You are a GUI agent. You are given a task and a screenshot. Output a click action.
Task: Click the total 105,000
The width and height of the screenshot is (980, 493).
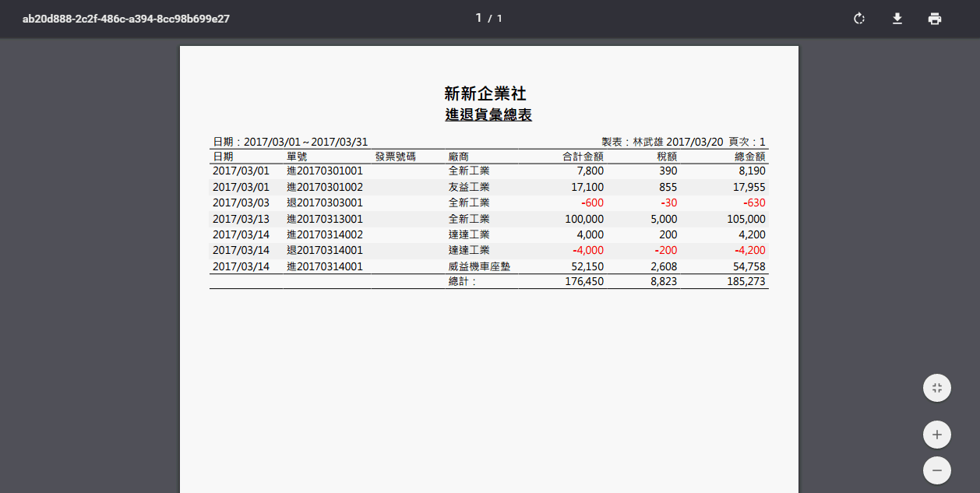tap(746, 219)
